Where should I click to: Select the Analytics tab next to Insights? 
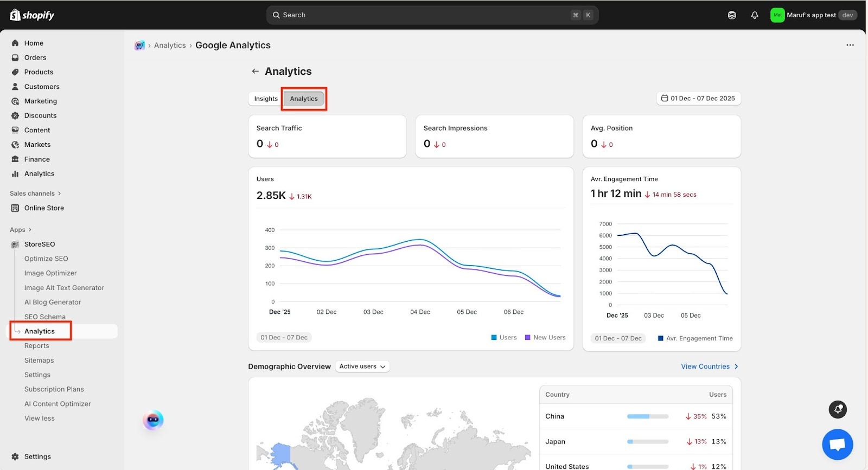[x=304, y=99]
